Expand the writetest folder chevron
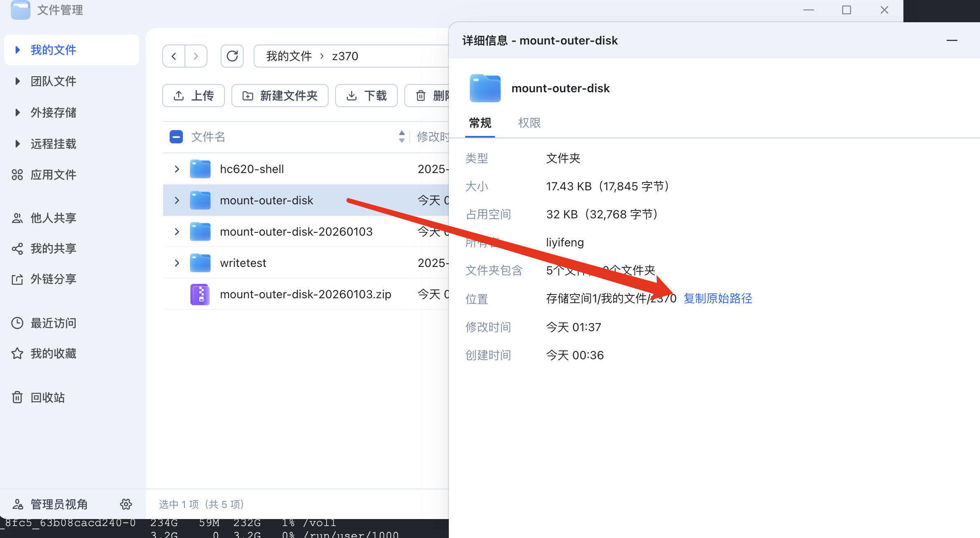 [x=177, y=263]
